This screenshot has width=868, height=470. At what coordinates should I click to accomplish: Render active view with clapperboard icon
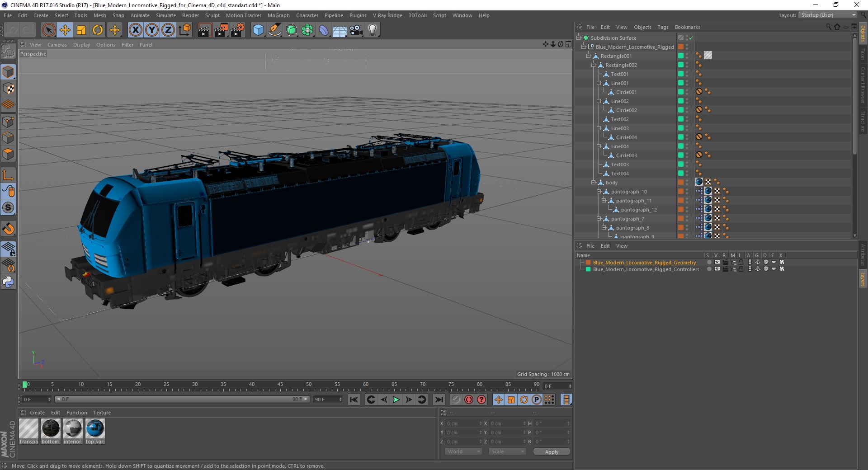204,30
